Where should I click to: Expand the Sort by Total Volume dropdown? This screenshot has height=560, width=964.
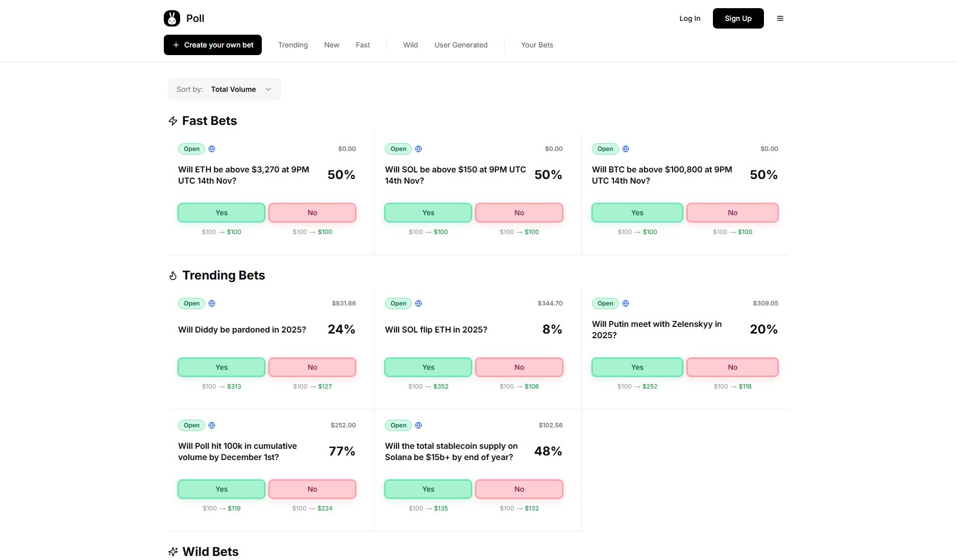[224, 89]
